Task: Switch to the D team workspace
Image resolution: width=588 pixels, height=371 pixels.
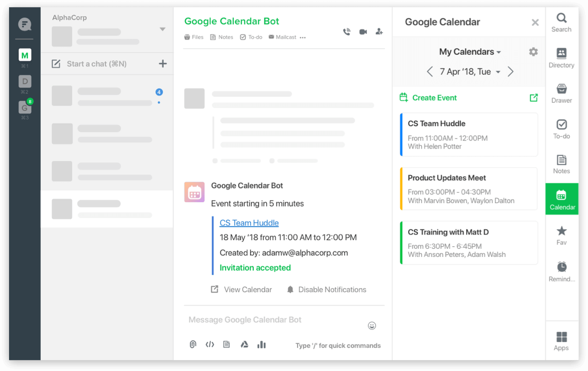Action: coord(25,81)
